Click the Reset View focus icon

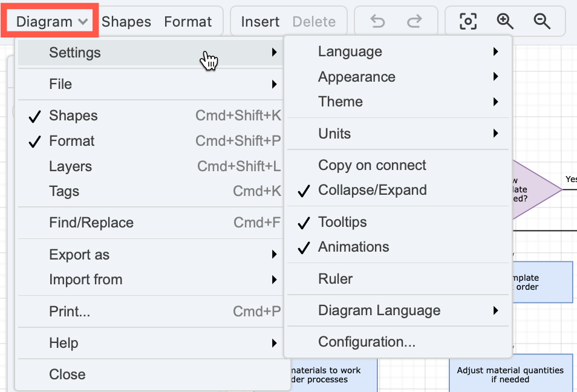click(x=468, y=21)
